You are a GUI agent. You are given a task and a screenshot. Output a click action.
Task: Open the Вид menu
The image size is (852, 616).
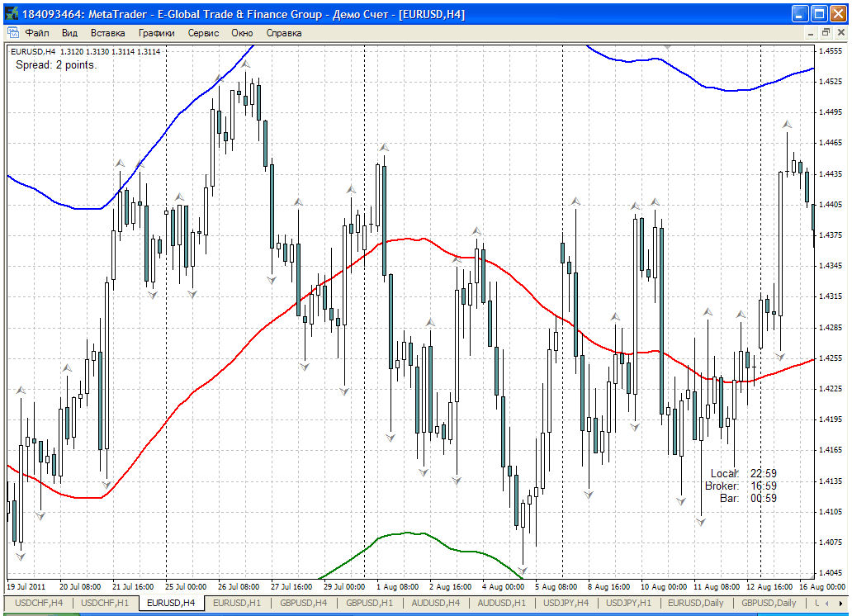[x=69, y=33]
